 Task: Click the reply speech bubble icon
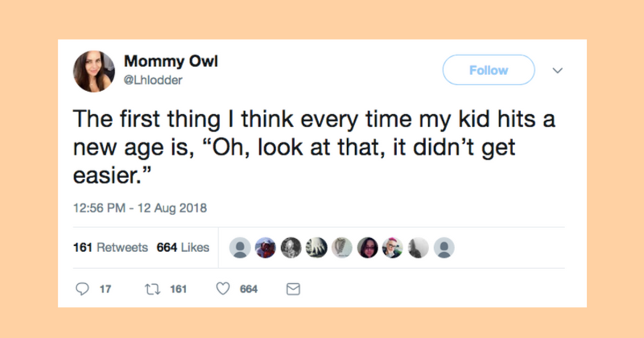tap(82, 289)
